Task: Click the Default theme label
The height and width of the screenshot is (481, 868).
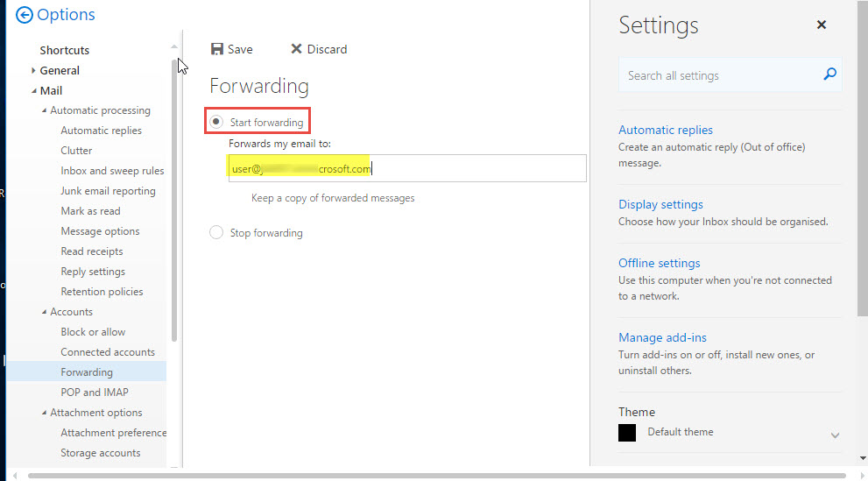Action: [x=681, y=432]
